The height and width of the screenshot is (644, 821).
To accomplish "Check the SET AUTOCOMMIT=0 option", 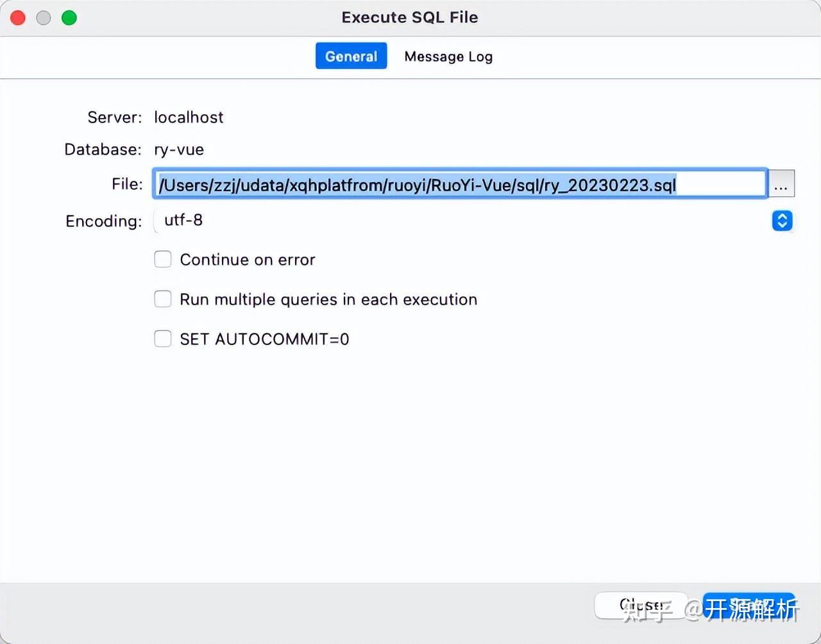I will pyautogui.click(x=163, y=339).
